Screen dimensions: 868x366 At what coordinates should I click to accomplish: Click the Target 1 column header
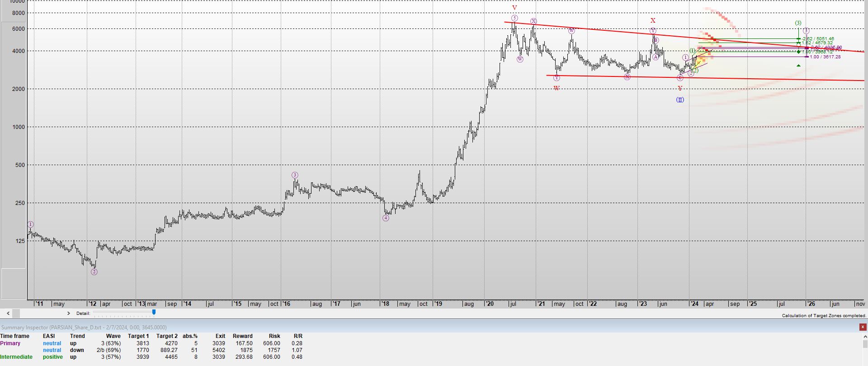point(138,336)
